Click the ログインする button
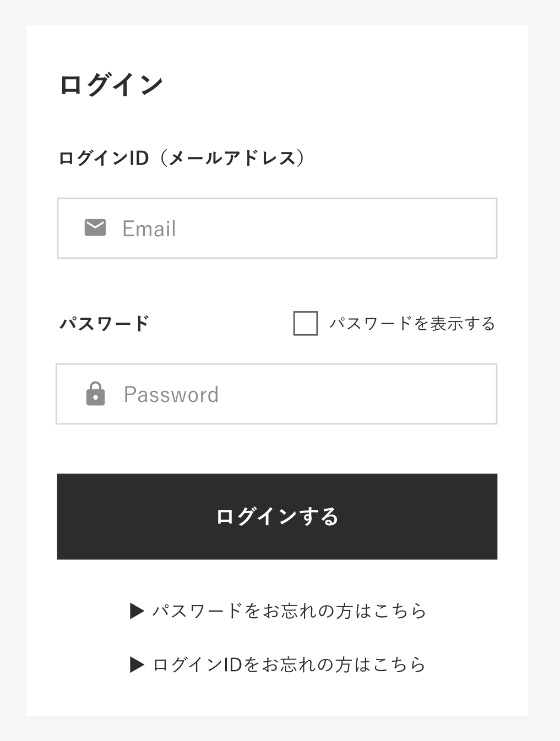 277,516
